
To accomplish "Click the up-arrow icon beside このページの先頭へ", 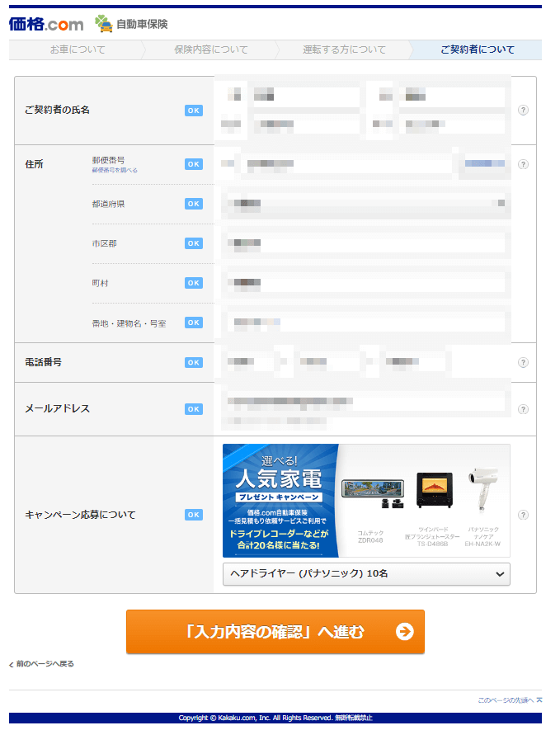I will [539, 700].
